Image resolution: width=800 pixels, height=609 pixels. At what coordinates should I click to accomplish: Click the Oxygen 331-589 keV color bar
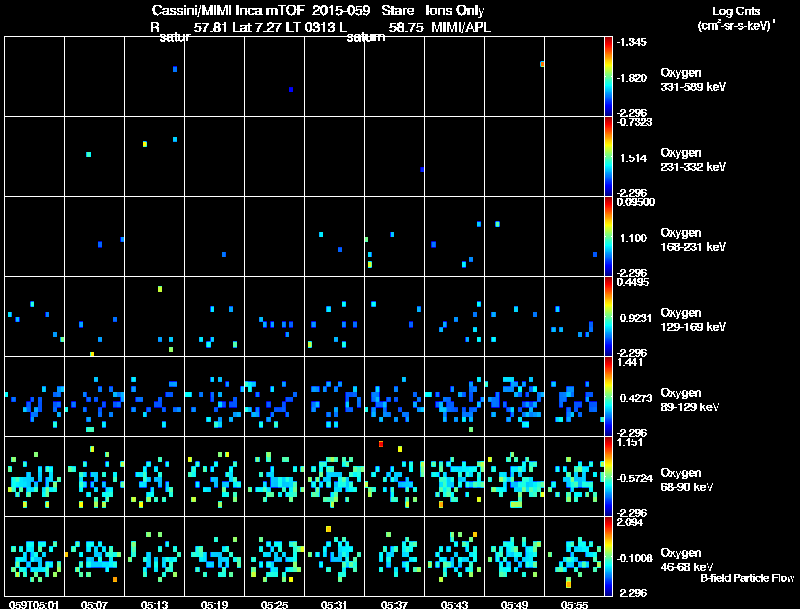(x=608, y=77)
